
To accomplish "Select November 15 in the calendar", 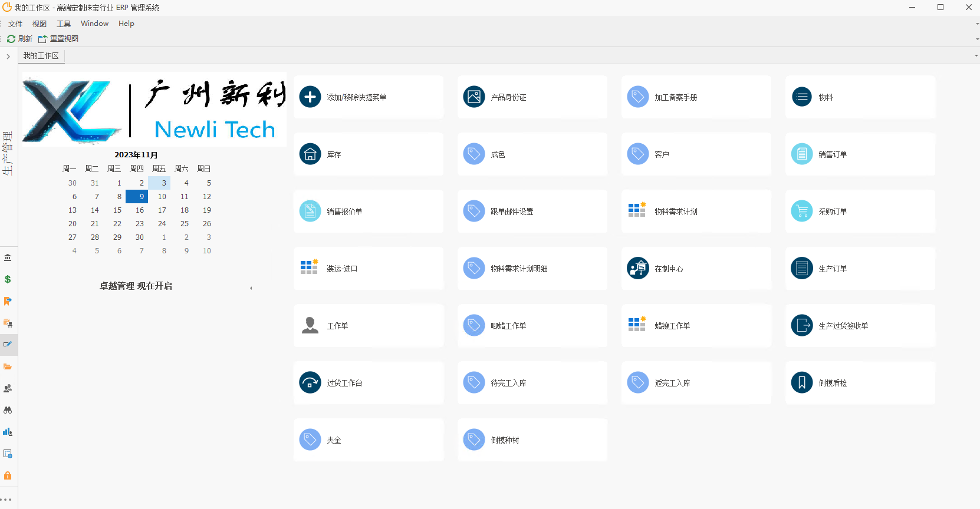I will tap(117, 210).
